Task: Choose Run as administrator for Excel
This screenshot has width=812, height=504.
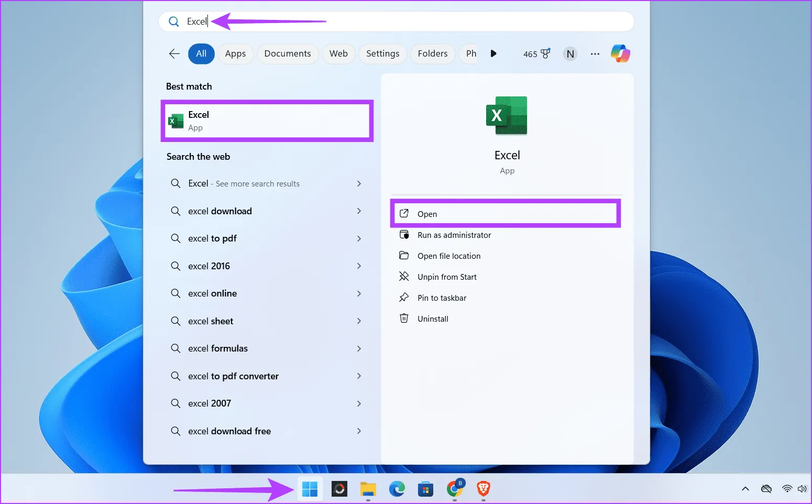Action: [x=454, y=235]
